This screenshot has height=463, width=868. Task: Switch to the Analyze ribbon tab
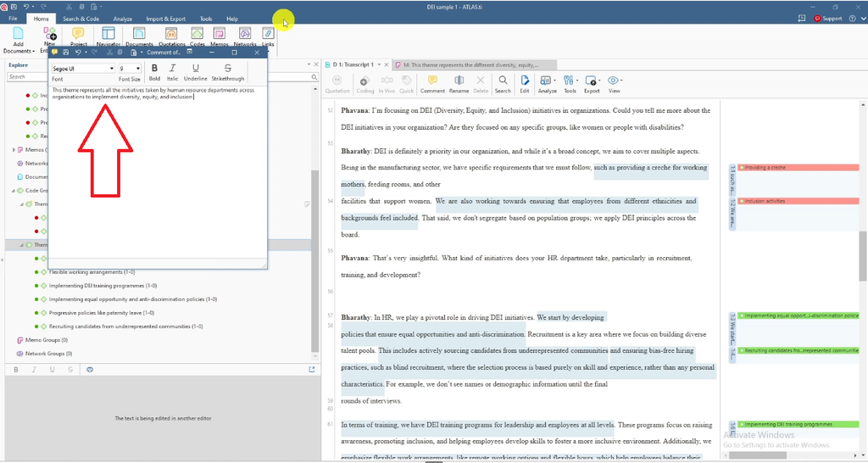click(122, 19)
